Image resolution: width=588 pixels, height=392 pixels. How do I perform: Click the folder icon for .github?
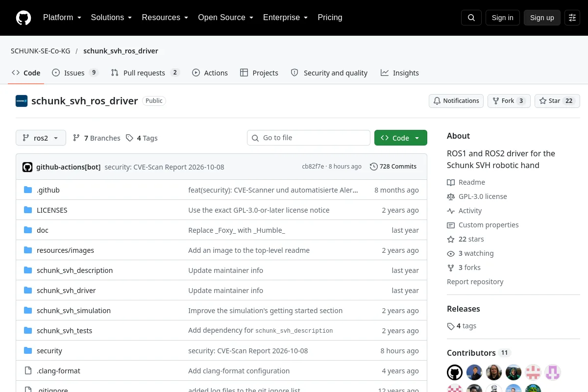[x=28, y=190]
